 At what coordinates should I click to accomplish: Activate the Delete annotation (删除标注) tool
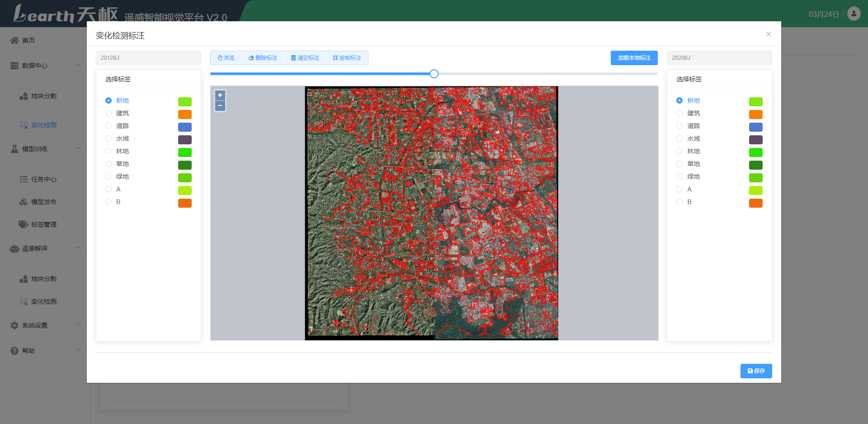pyautogui.click(x=263, y=58)
